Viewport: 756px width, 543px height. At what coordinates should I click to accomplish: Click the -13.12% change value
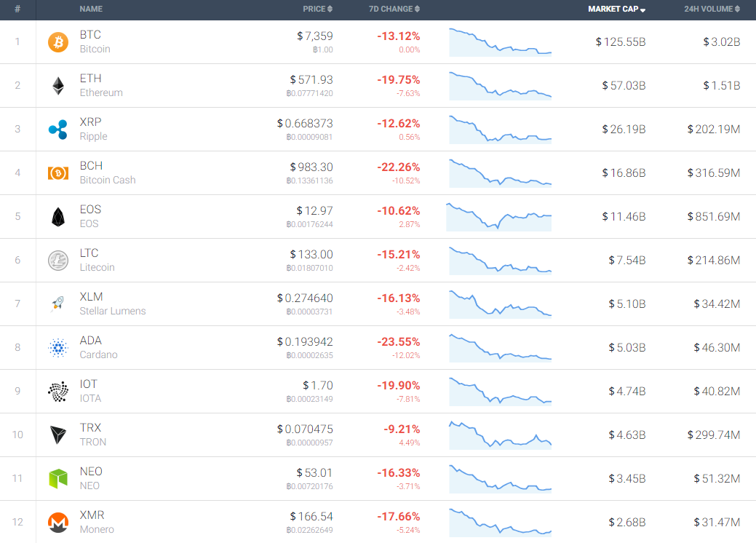click(399, 36)
